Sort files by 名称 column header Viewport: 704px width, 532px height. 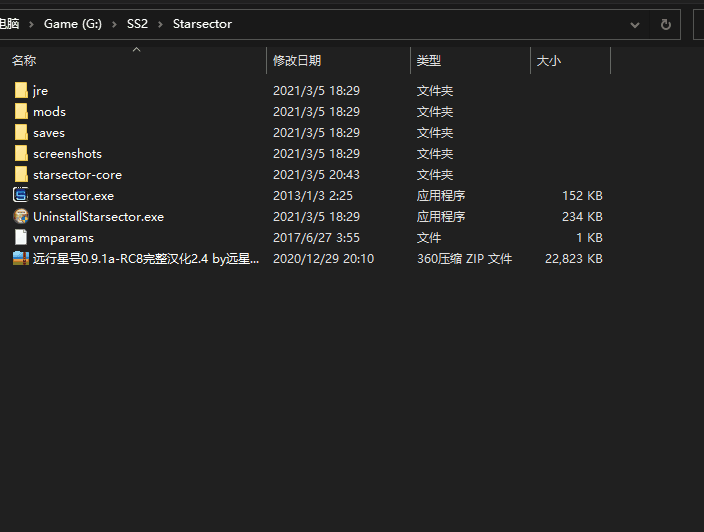tap(24, 61)
